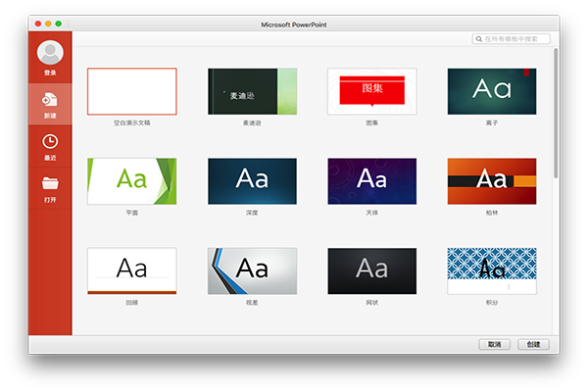Viewport: 588px width, 392px height.
Task: Click the 视差 caption below the thumbnail
Action: (252, 303)
